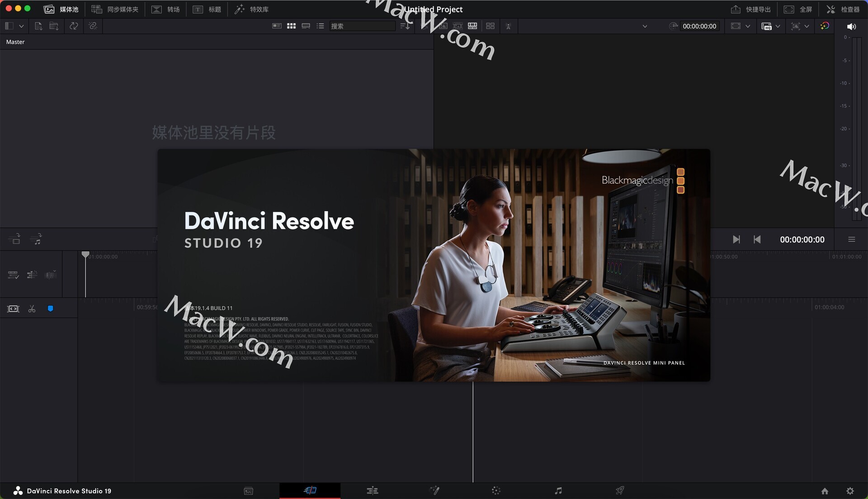Click the viewer transform overlay tool icon

pos(795,26)
